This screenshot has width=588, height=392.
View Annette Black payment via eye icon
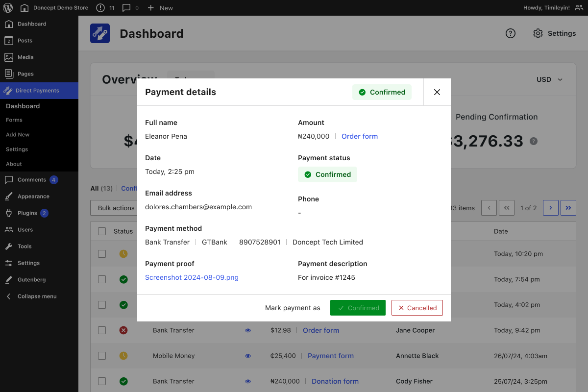coord(248,356)
